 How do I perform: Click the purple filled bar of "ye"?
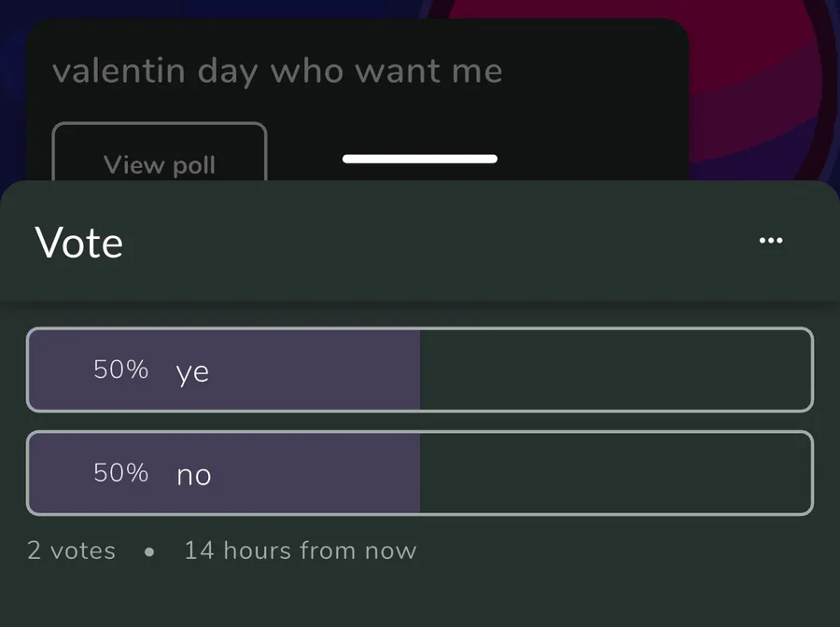tap(299, 370)
